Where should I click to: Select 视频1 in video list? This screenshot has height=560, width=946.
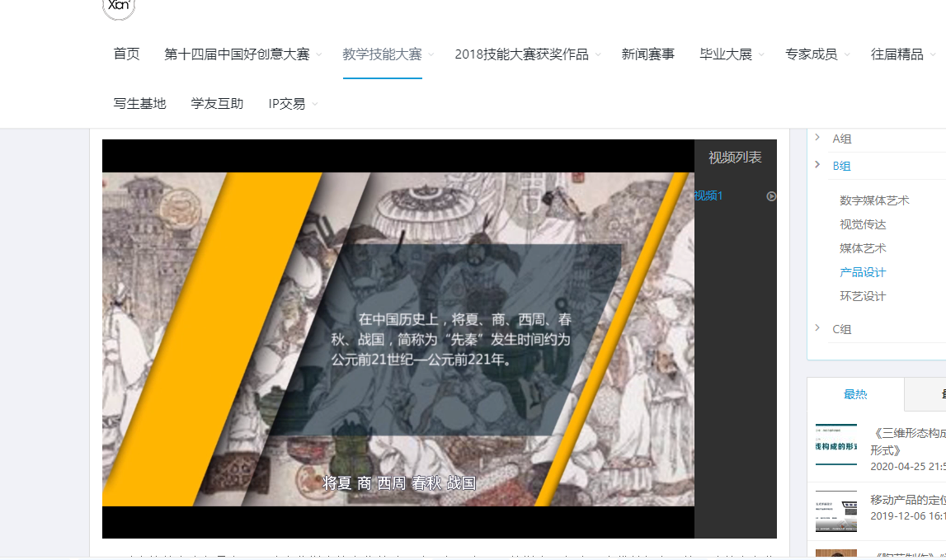[x=708, y=196]
